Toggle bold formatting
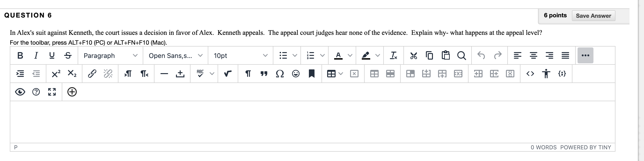644x161 pixels. 20,55
